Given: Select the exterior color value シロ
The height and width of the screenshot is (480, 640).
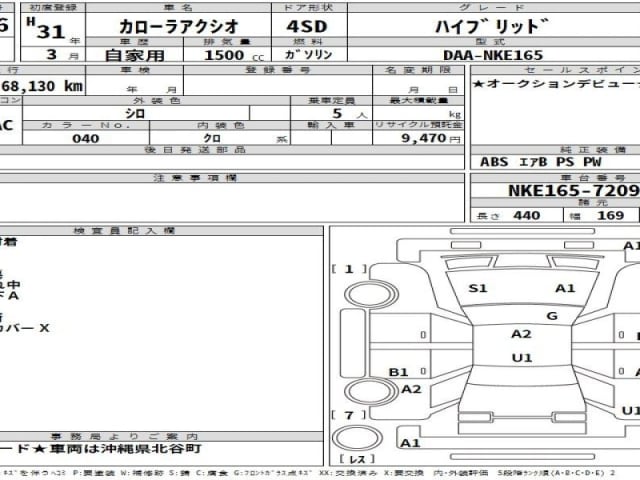Looking at the screenshot, I should coord(135,113).
